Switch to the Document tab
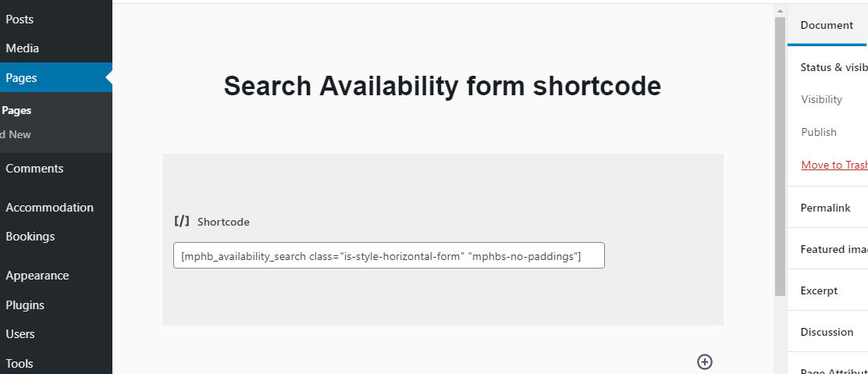This screenshot has height=374, width=868. pos(827,25)
